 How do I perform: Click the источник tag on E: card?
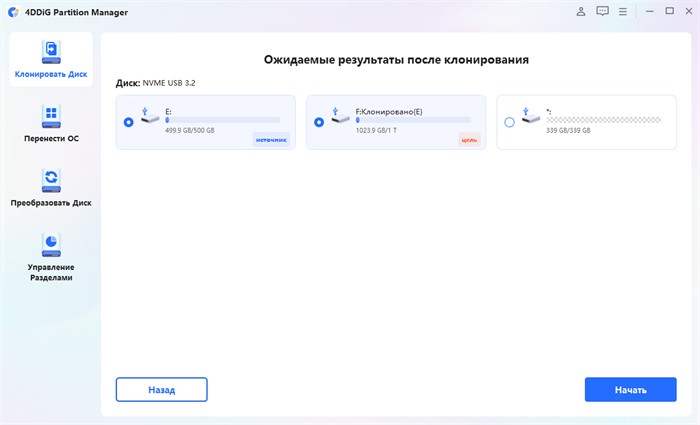[271, 140]
